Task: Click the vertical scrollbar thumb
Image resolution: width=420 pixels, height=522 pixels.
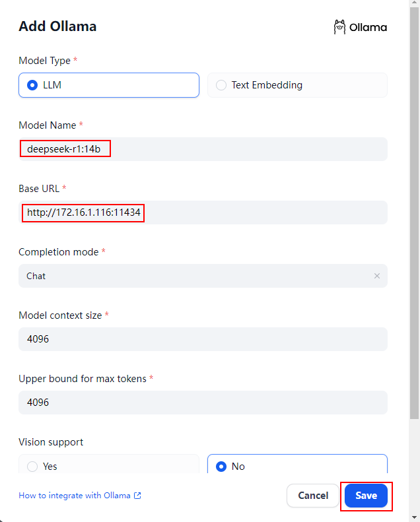Action: pyautogui.click(x=414, y=213)
